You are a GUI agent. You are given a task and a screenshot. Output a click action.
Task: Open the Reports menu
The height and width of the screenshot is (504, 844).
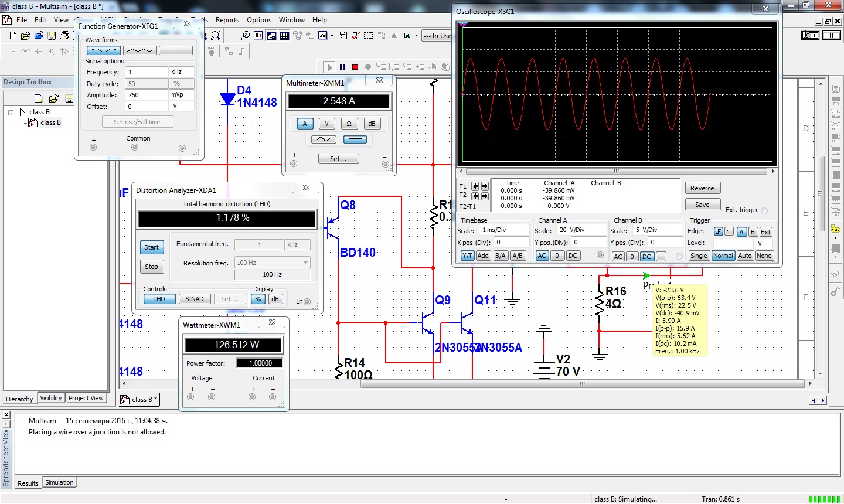(227, 20)
